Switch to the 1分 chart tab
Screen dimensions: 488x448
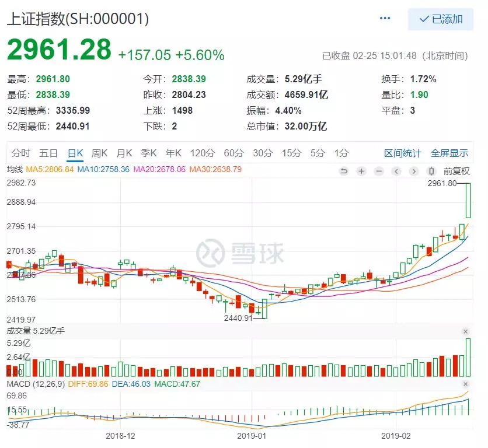[x=341, y=153]
